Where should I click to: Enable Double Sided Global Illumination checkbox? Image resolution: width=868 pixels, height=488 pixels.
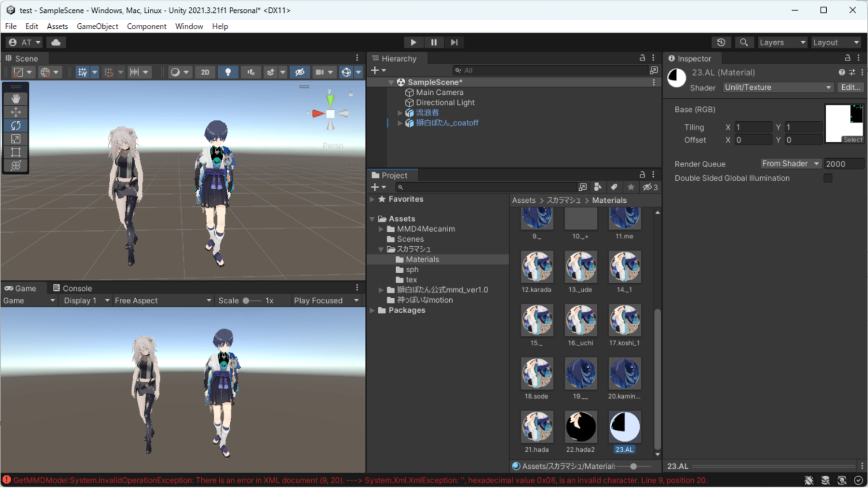(x=828, y=178)
